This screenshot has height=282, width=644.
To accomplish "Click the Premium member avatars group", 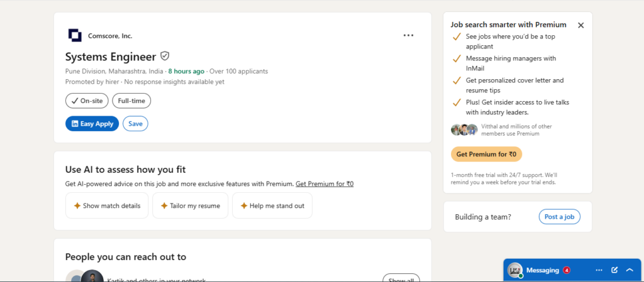I will pyautogui.click(x=464, y=130).
